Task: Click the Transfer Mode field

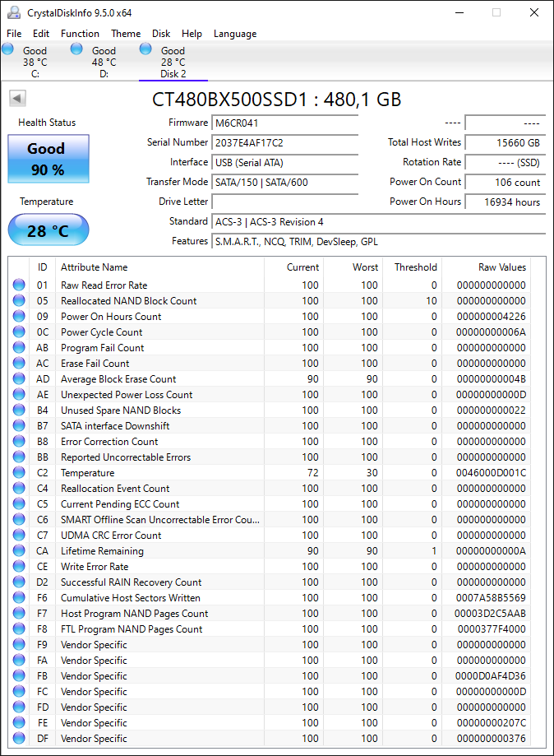Action: point(284,183)
